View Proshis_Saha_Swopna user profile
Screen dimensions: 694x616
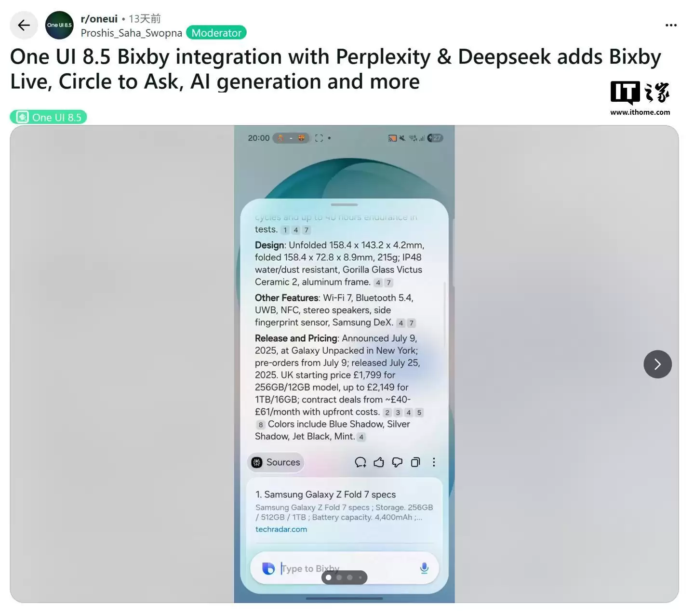[132, 33]
